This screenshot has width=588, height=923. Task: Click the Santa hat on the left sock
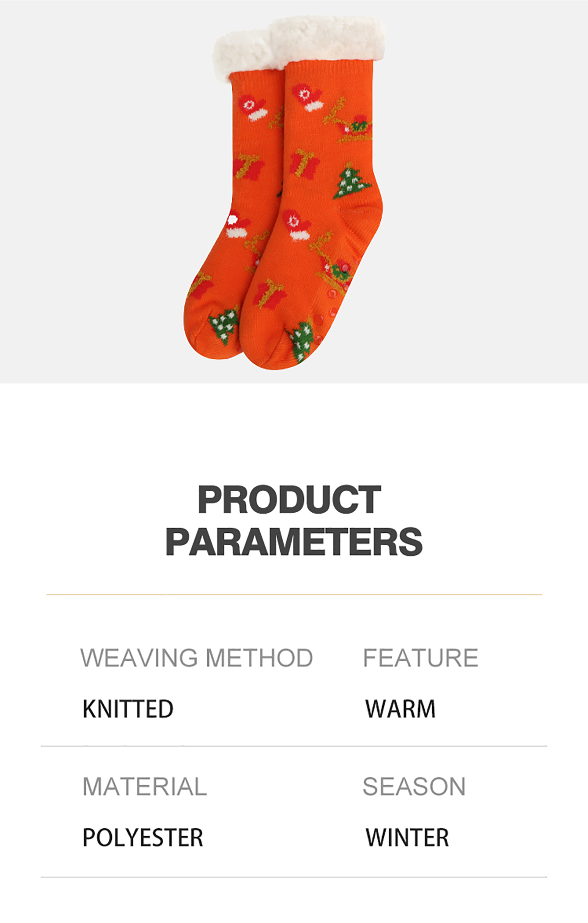point(238,225)
